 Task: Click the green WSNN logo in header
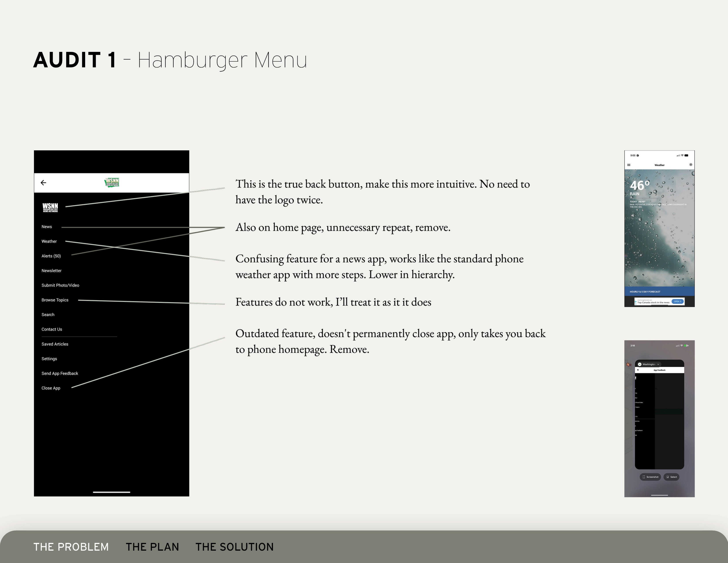pyautogui.click(x=112, y=182)
